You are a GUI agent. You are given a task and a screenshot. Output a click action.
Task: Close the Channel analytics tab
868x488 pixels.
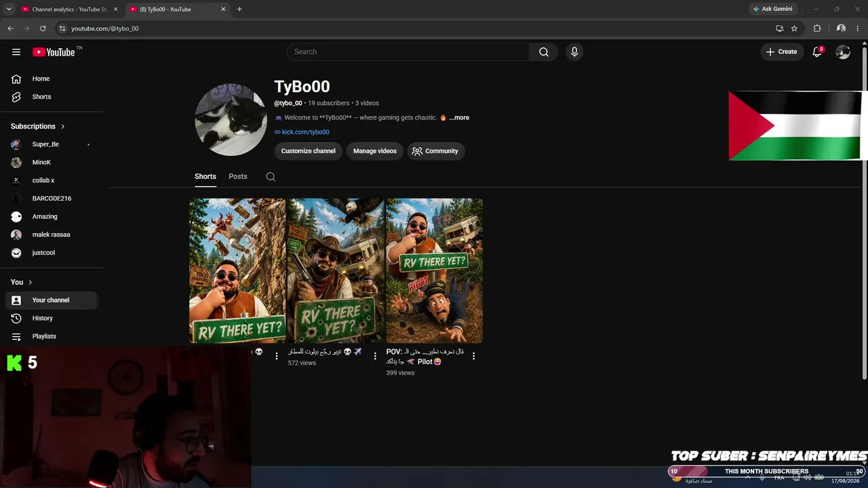[116, 9]
